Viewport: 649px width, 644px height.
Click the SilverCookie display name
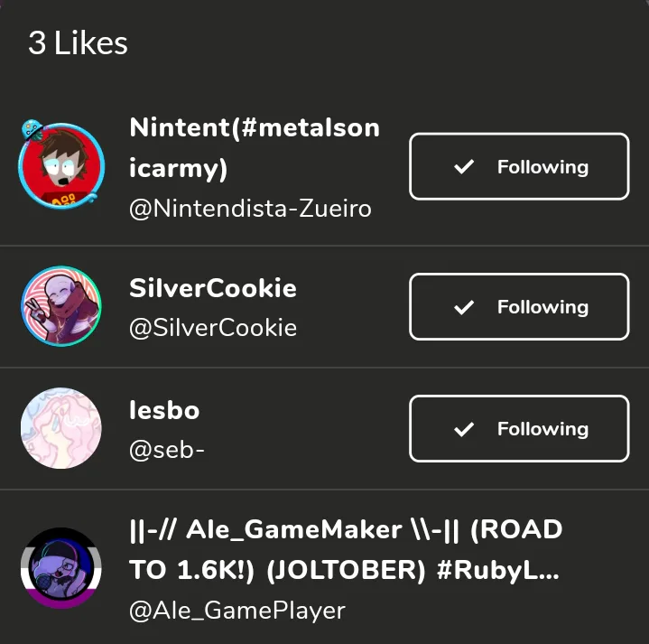click(x=213, y=288)
